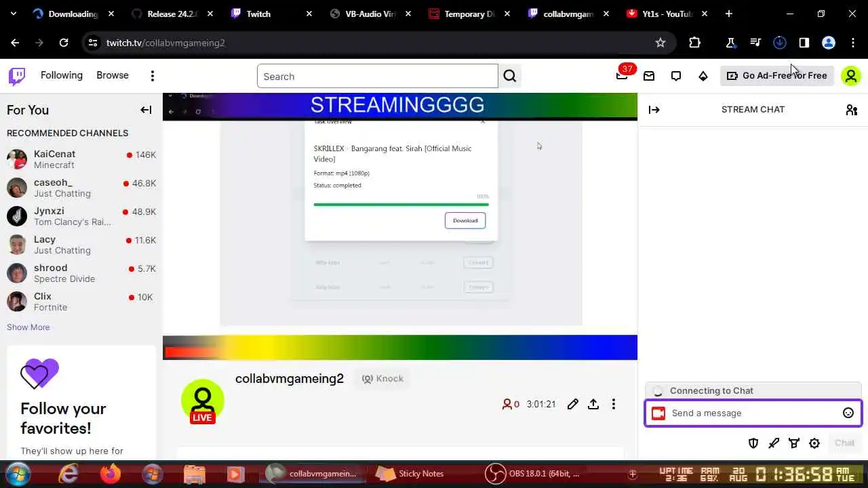Open KaiCenat's channel in the sidebar
Viewport: 868px width, 488px height.
(81, 159)
